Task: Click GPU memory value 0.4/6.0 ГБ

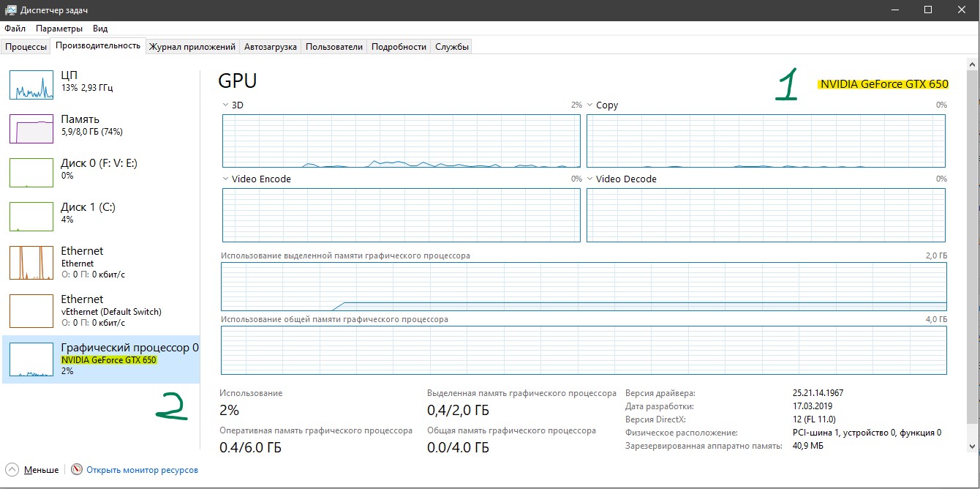Action: [250, 447]
